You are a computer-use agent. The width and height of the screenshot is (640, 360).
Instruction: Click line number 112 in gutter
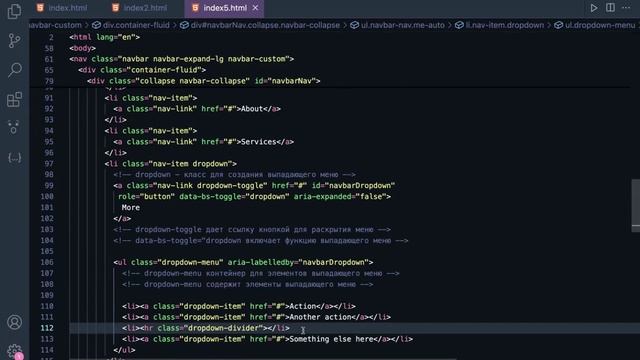point(47,328)
